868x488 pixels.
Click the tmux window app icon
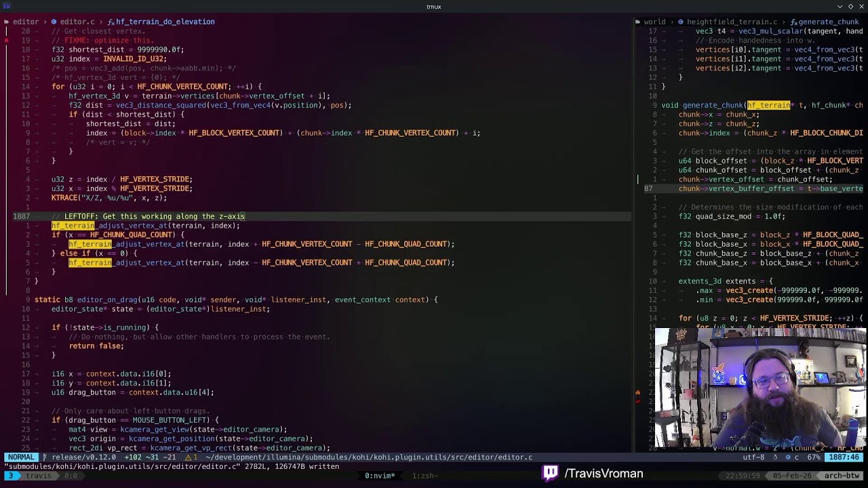point(7,6)
